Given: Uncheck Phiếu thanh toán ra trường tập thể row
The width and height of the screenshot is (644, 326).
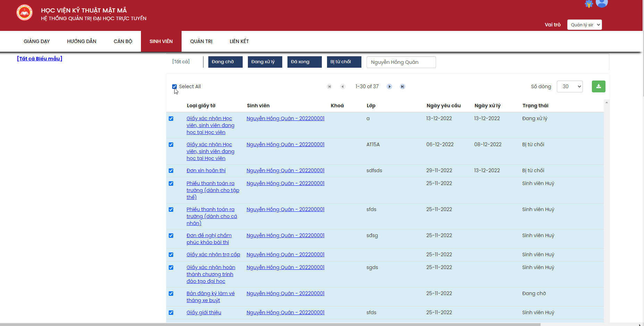Looking at the screenshot, I should point(171,184).
